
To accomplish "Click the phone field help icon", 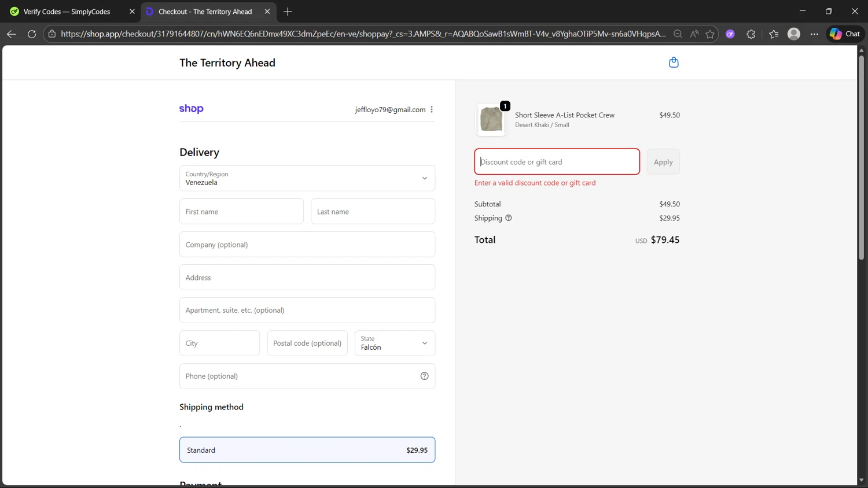I will click(424, 376).
